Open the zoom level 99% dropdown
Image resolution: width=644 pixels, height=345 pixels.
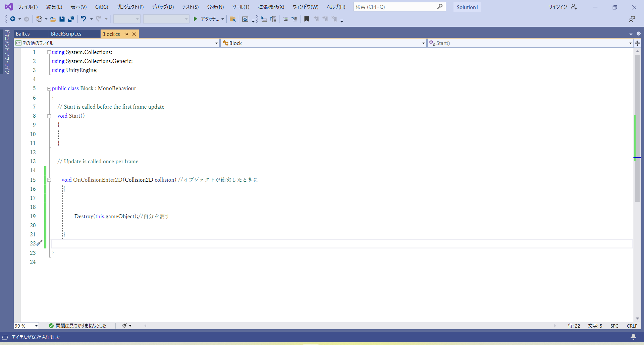coord(36,326)
